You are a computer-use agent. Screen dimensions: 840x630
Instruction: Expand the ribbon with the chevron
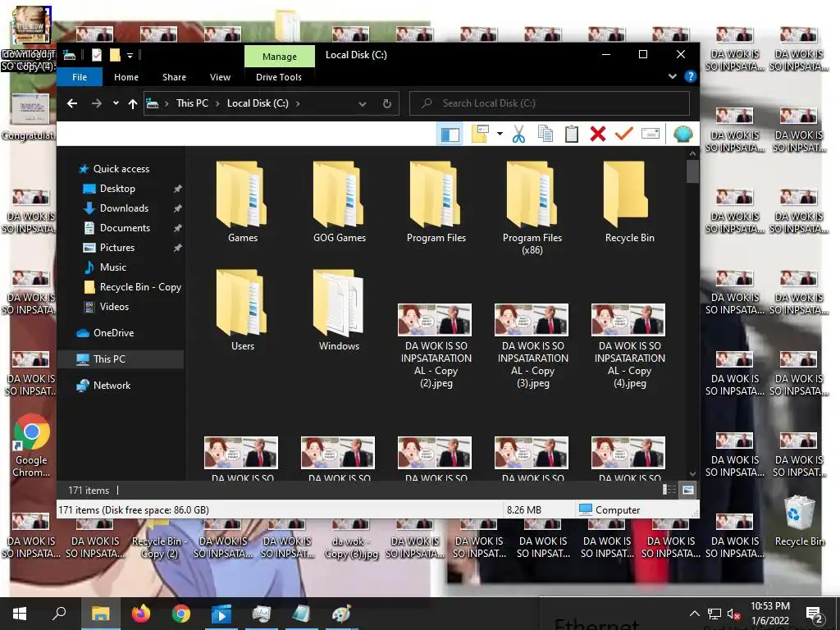673,76
